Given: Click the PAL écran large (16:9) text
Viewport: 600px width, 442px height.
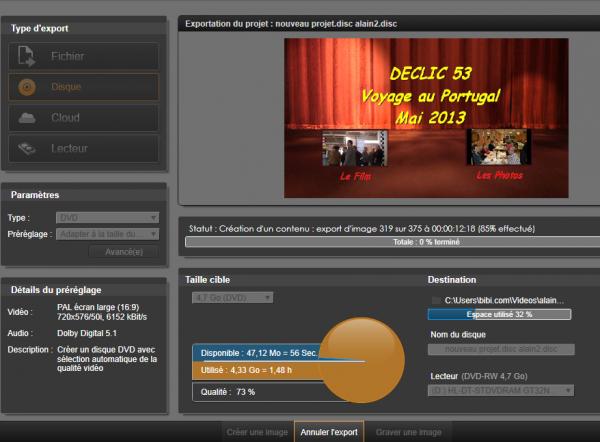Looking at the screenshot, I should pos(98,307).
